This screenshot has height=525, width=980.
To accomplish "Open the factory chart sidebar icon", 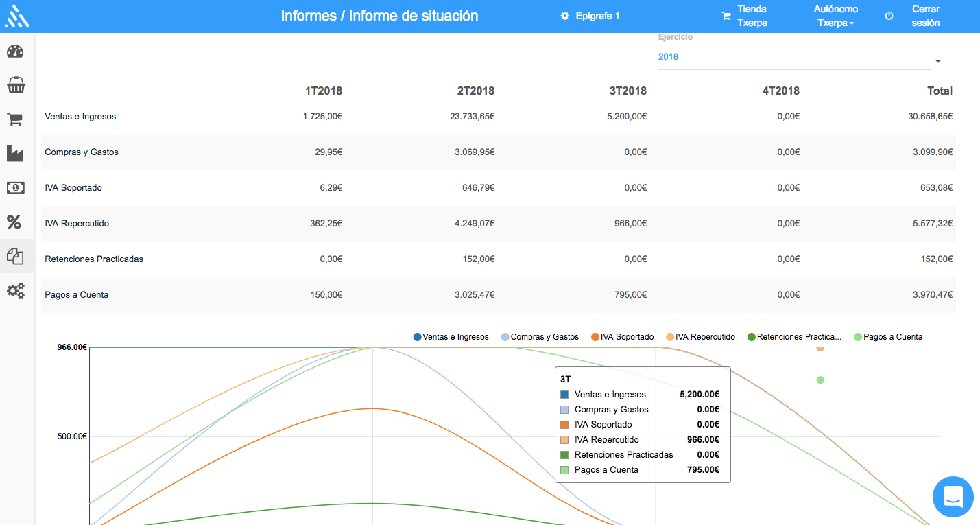I will coord(15,153).
